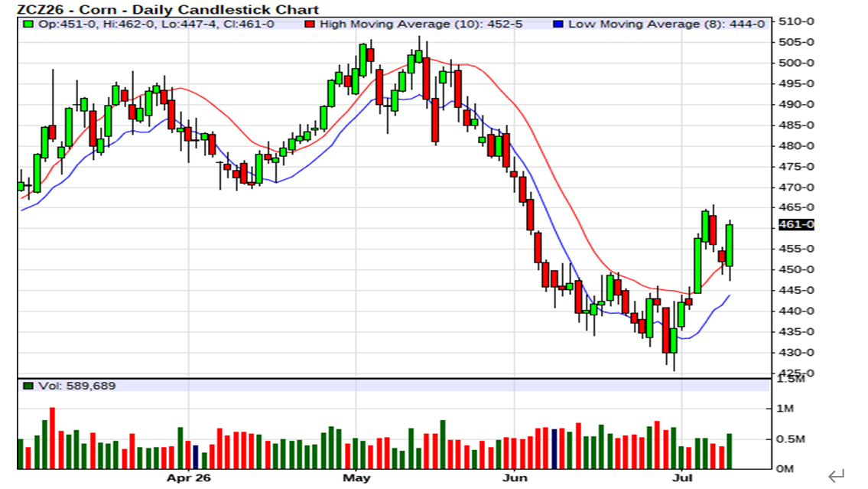Click the Vol: 589,689 volume legend
Screen dimensions: 868x489
tap(76, 386)
